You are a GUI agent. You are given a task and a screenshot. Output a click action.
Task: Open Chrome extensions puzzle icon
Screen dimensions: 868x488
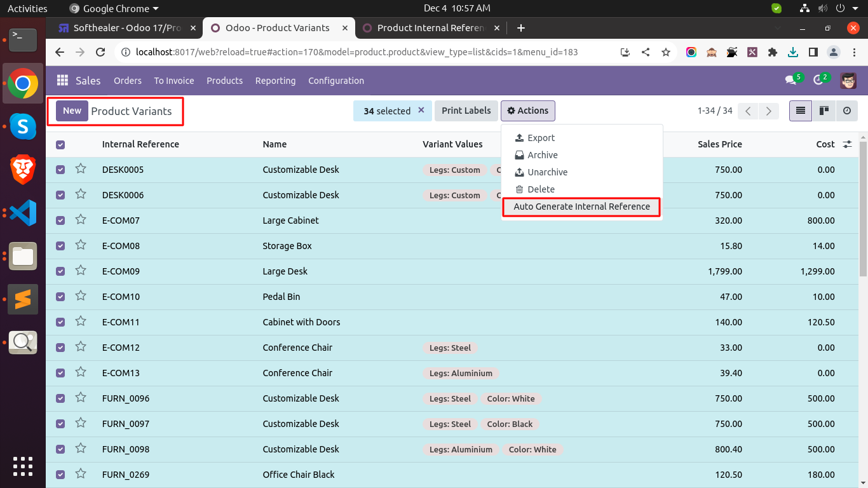coord(772,52)
